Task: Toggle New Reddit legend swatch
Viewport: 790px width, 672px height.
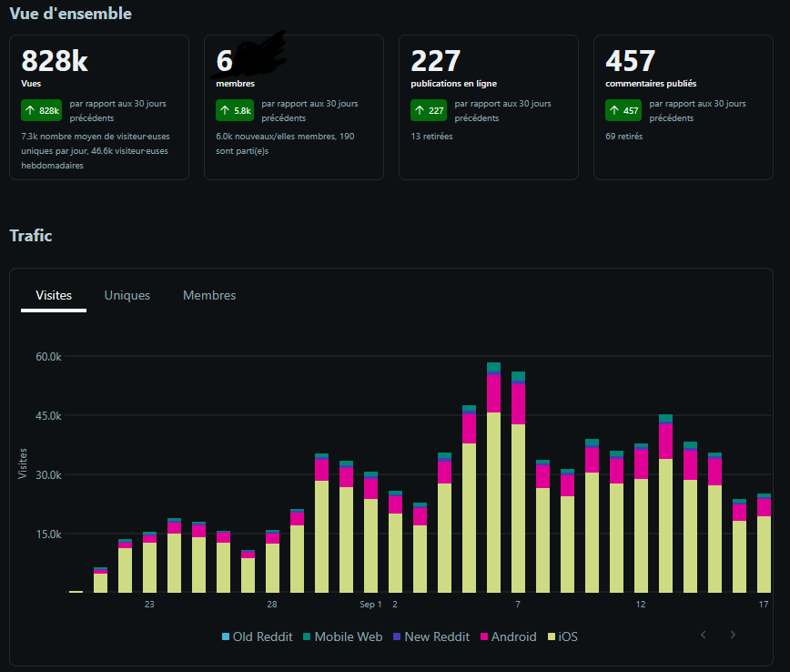Action: 397,636
